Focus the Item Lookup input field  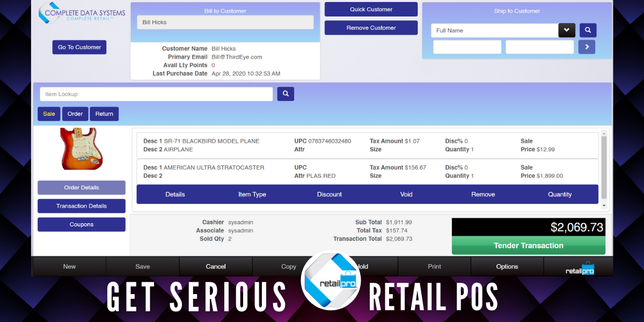(156, 94)
